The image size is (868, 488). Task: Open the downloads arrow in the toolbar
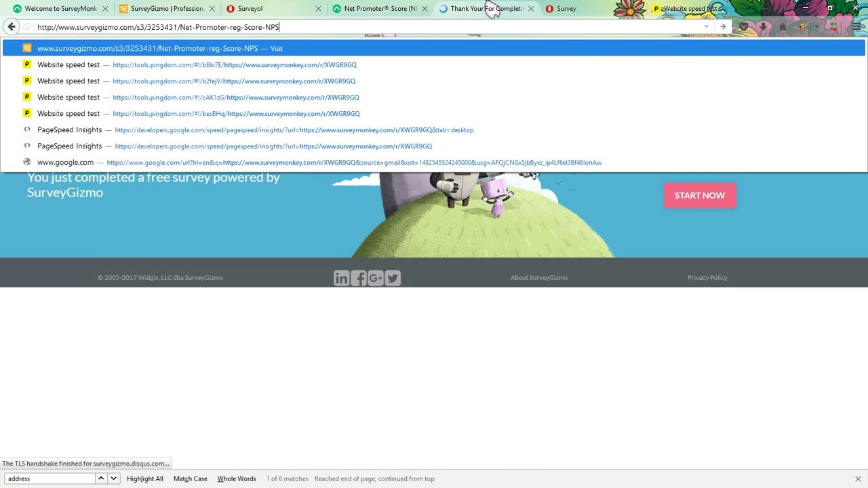763,27
